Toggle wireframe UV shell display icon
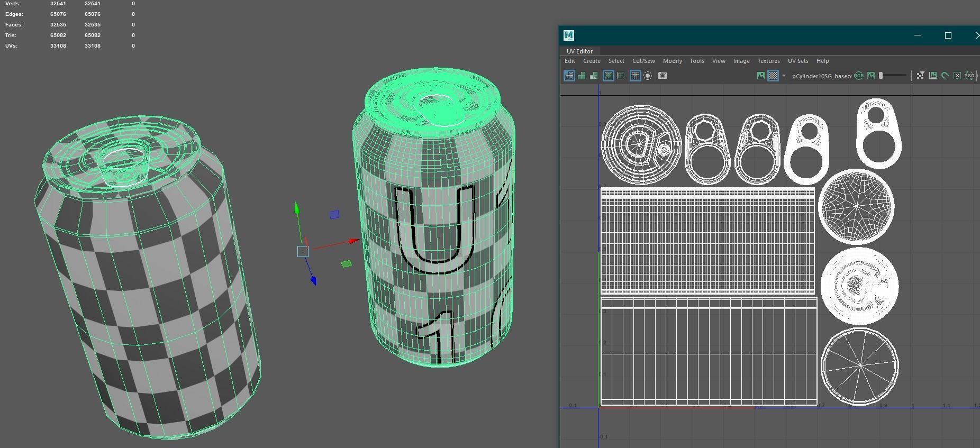The width and height of the screenshot is (980, 448). [x=569, y=76]
